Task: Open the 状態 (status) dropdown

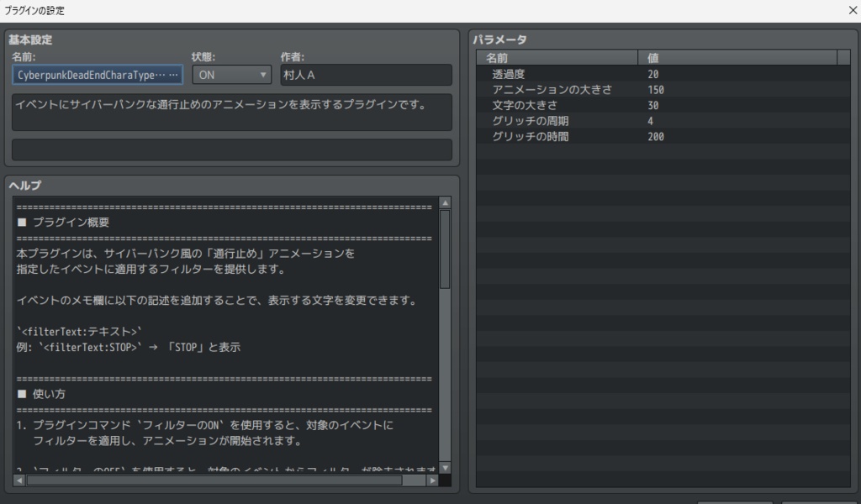Action: click(230, 75)
